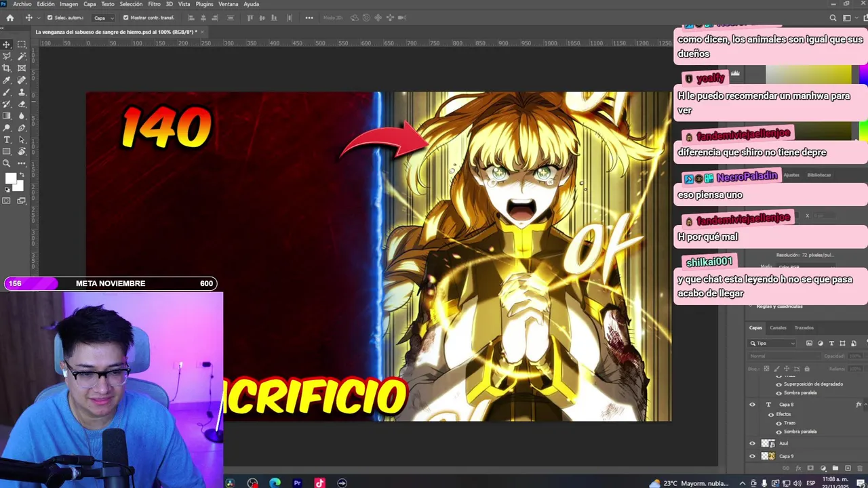
Task: Open the Archivo menu
Action: 22,4
